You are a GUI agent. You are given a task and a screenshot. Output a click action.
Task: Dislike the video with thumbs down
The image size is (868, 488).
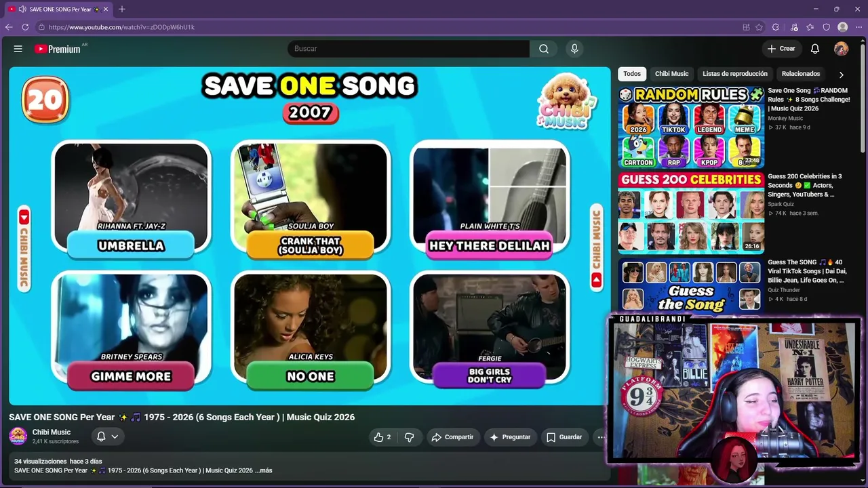(x=409, y=437)
